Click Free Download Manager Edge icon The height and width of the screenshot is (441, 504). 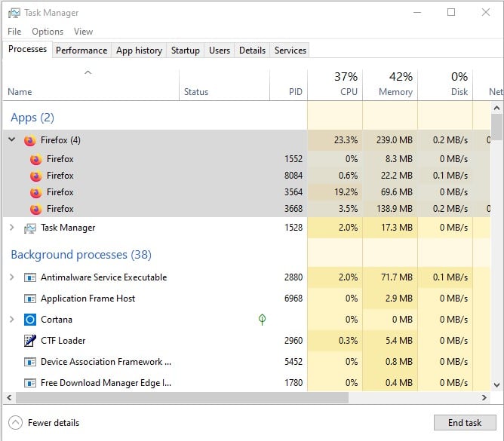[x=30, y=383]
